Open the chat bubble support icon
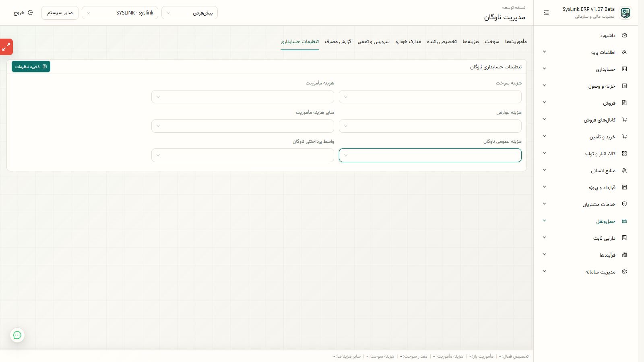The image size is (644, 362). point(17,335)
